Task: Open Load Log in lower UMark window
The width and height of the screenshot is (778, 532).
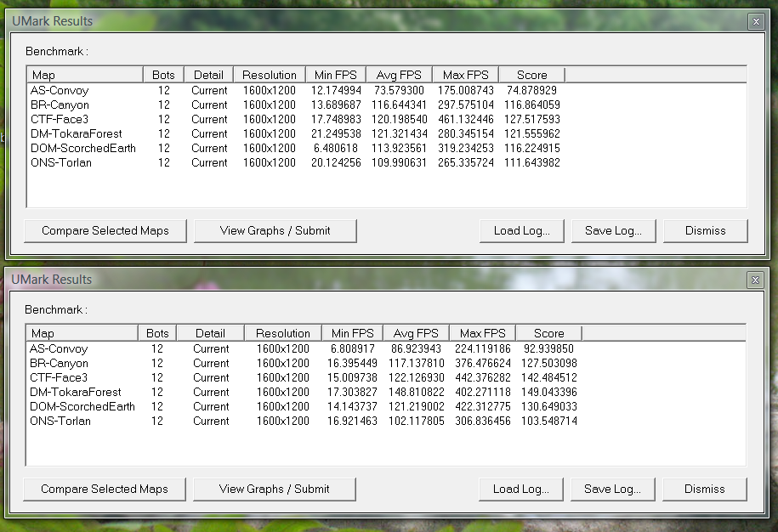Action: [520, 490]
